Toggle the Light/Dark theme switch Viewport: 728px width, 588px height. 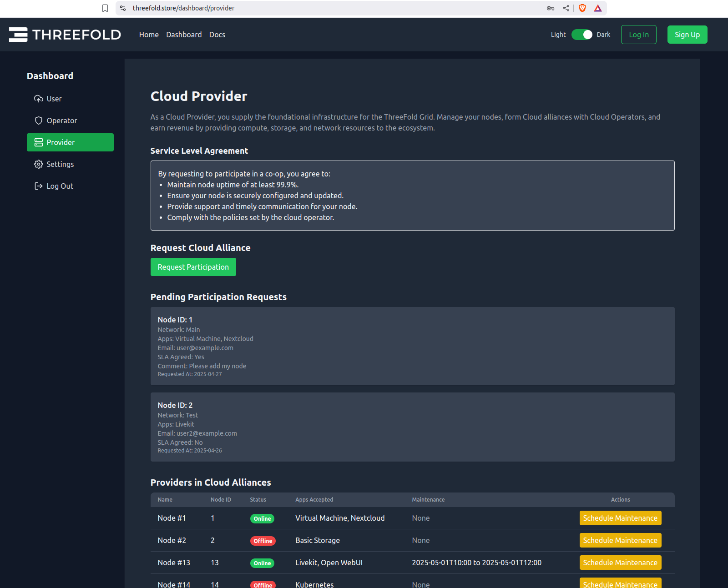[582, 35]
